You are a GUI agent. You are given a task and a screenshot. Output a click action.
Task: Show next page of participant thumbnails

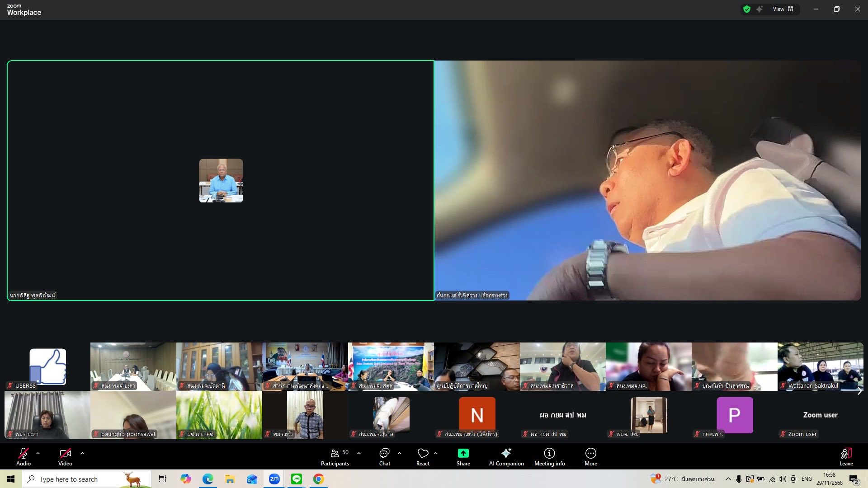(859, 391)
